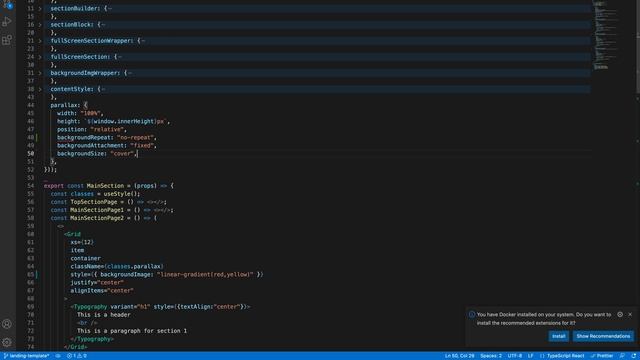Click the className={classes.parallax} line
640x360 pixels.
117,267
